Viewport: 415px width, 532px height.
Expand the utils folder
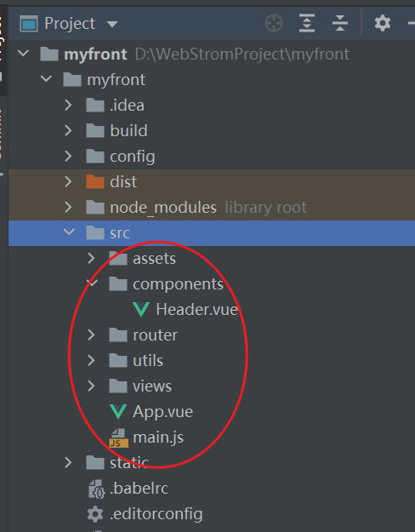tap(91, 360)
